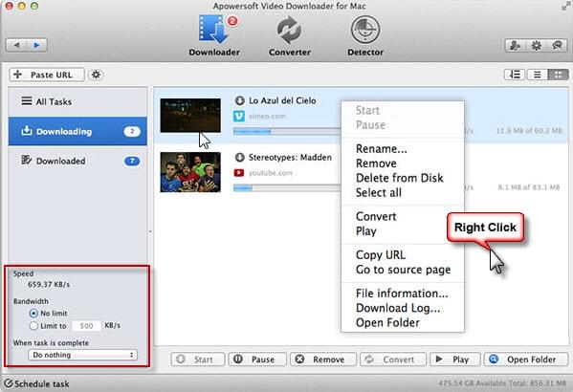Open the Detector section
Viewport: 573px width, 392px height.
(365, 35)
